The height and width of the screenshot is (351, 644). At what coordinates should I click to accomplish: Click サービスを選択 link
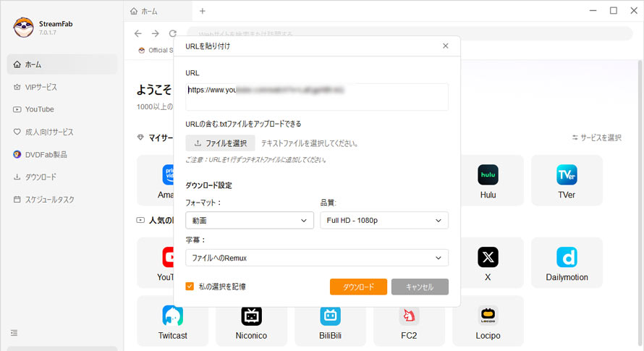tap(596, 138)
